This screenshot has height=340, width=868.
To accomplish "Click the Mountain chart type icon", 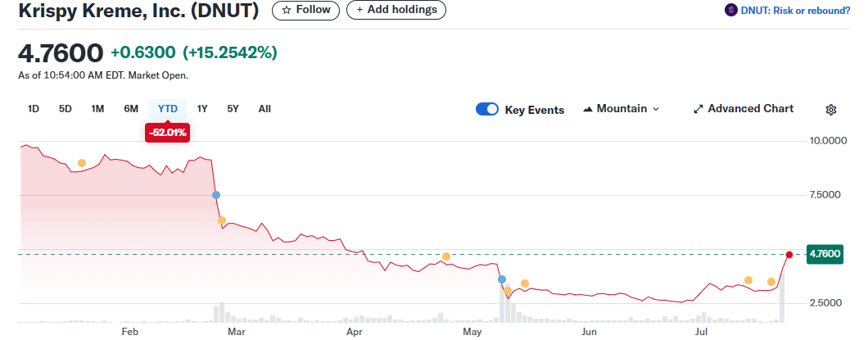I will pos(588,109).
